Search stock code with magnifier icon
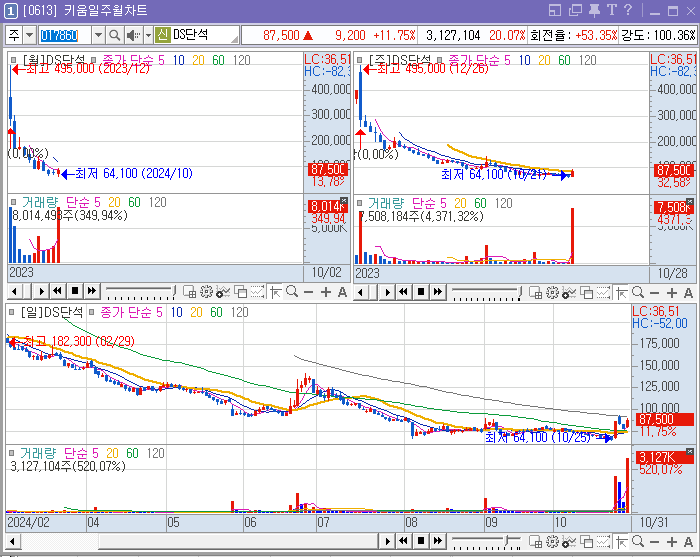Viewport: 700px width, 557px height. pos(114,35)
